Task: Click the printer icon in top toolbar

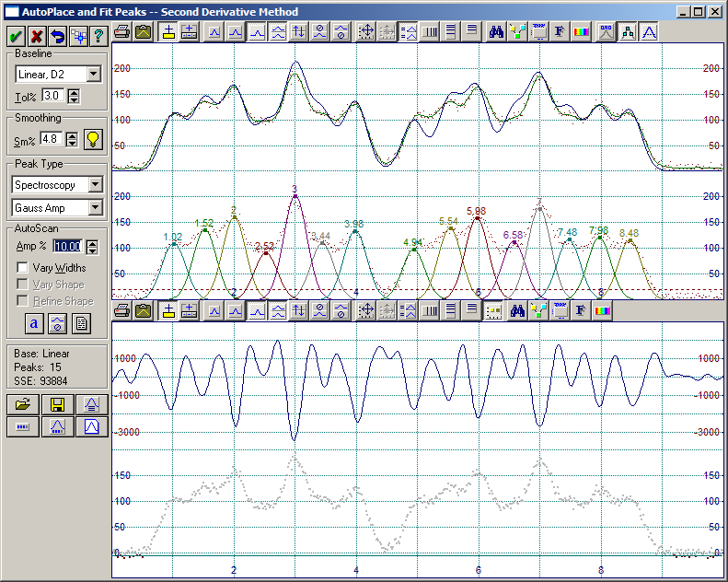Action: 122,32
